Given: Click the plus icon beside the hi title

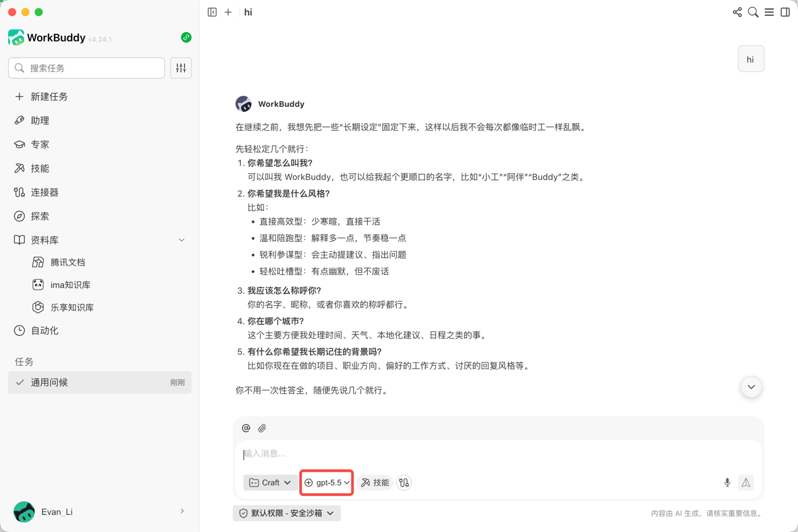Looking at the screenshot, I should point(228,12).
